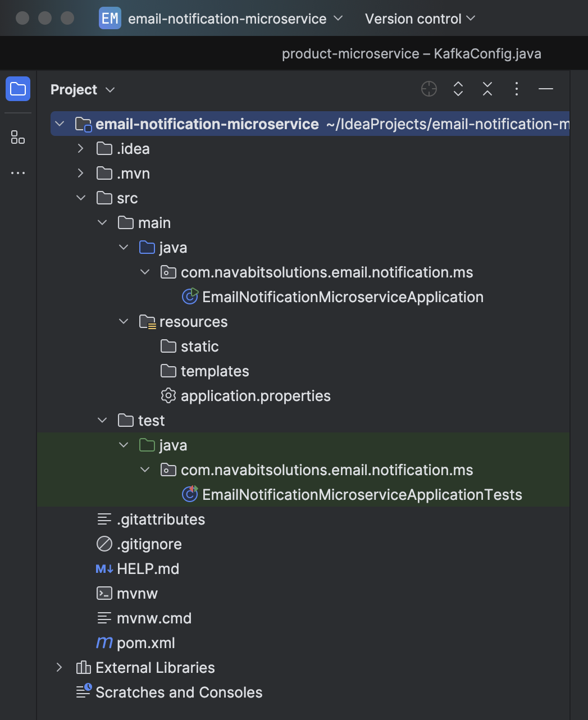Viewport: 588px width, 720px height.
Task: Click the Project tool window folder icon
Action: tap(18, 89)
